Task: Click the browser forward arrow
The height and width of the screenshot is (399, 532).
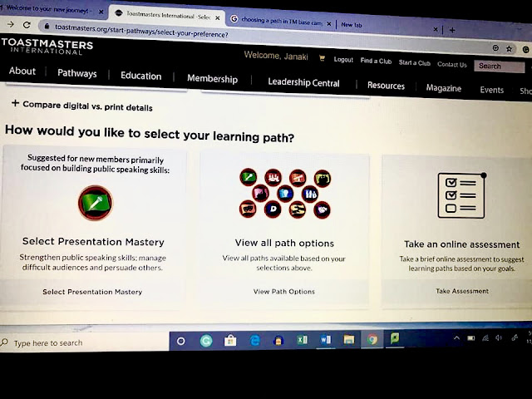Action: 11,24
